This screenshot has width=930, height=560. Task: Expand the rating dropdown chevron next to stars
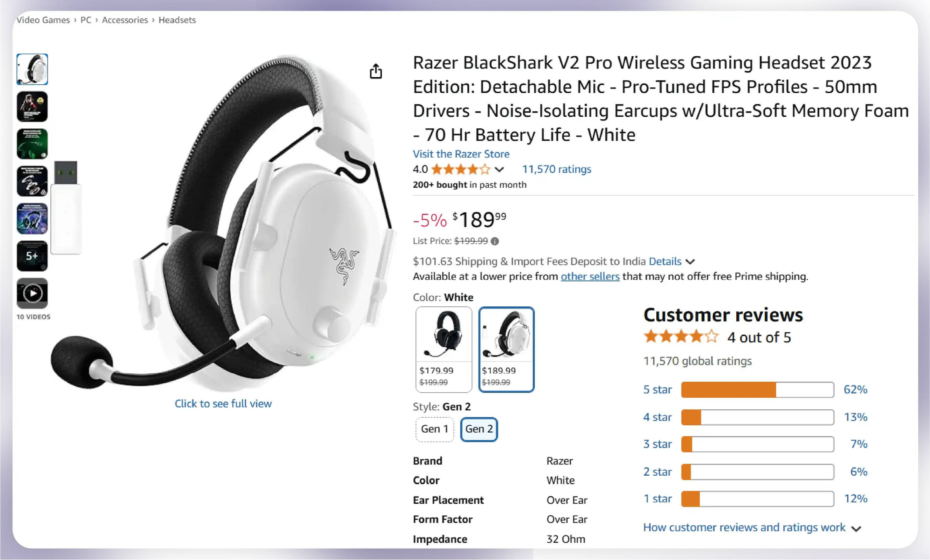click(499, 170)
